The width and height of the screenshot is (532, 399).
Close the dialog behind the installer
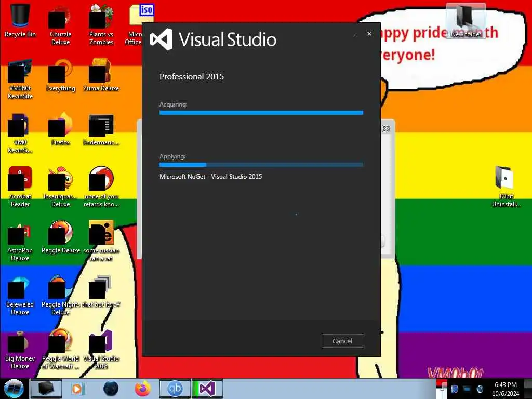(x=386, y=129)
